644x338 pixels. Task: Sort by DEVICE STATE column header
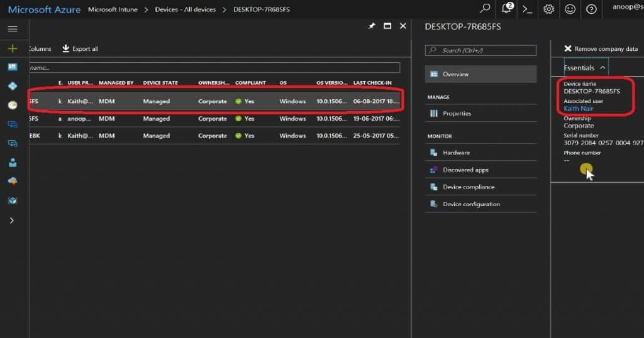[160, 83]
